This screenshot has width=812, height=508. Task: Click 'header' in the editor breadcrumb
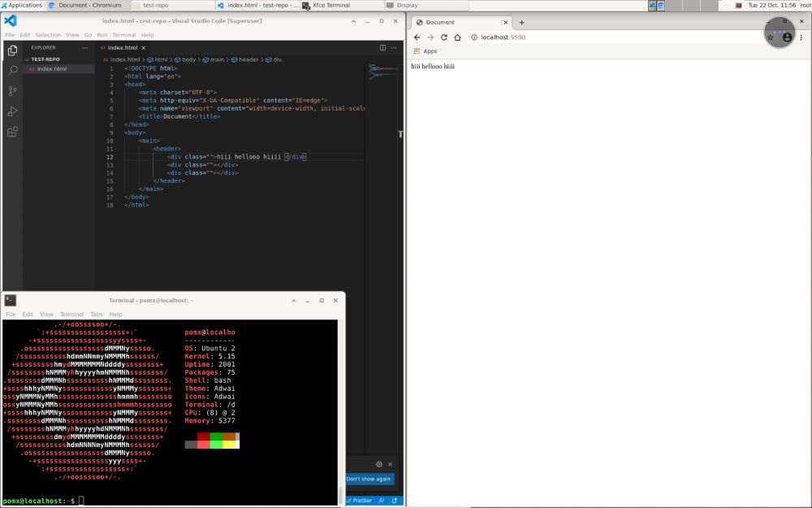[244, 59]
